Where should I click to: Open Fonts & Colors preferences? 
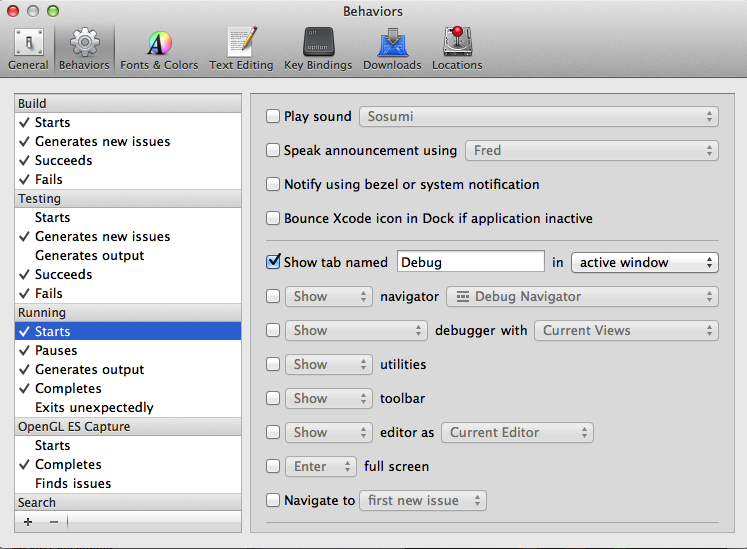(159, 50)
